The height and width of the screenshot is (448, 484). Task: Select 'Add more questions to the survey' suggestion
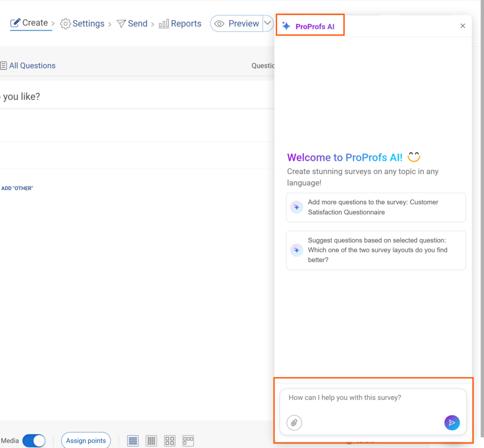[x=376, y=207]
